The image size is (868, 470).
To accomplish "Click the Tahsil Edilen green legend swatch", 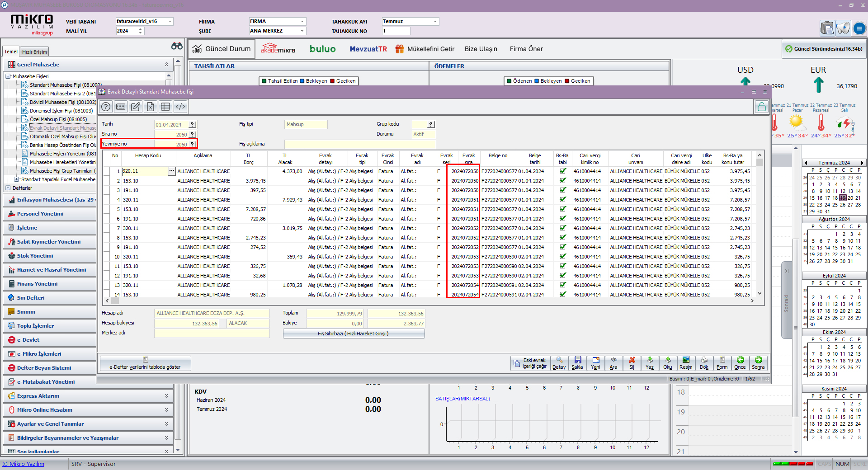I will point(264,81).
